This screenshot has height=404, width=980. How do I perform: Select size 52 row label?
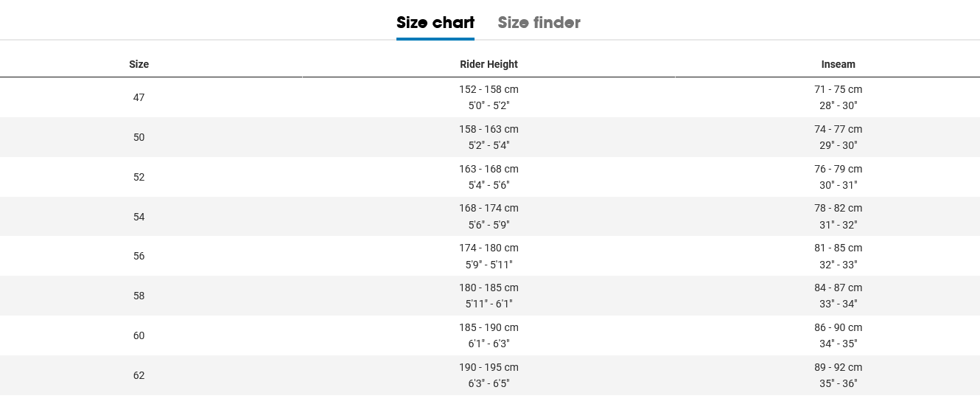tap(139, 177)
